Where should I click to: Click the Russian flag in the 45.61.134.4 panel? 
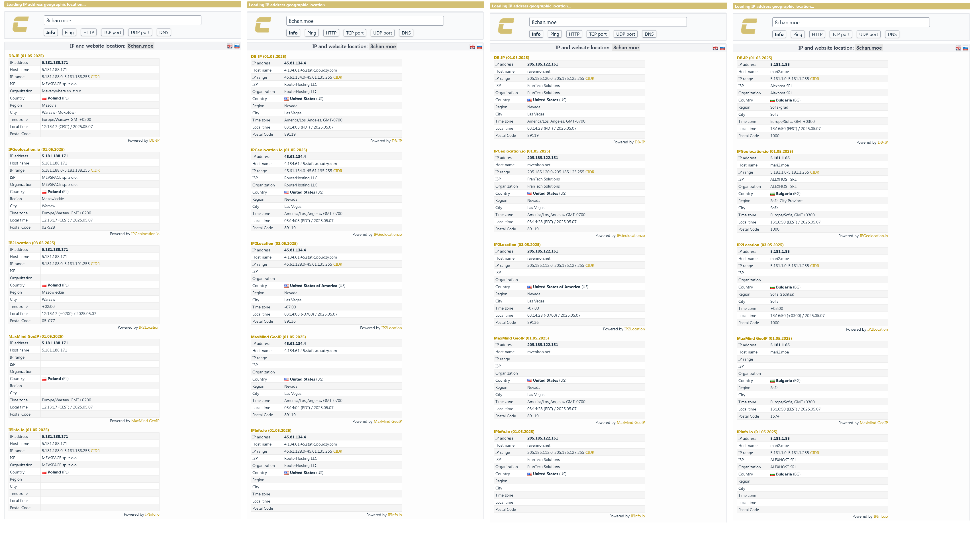click(479, 47)
